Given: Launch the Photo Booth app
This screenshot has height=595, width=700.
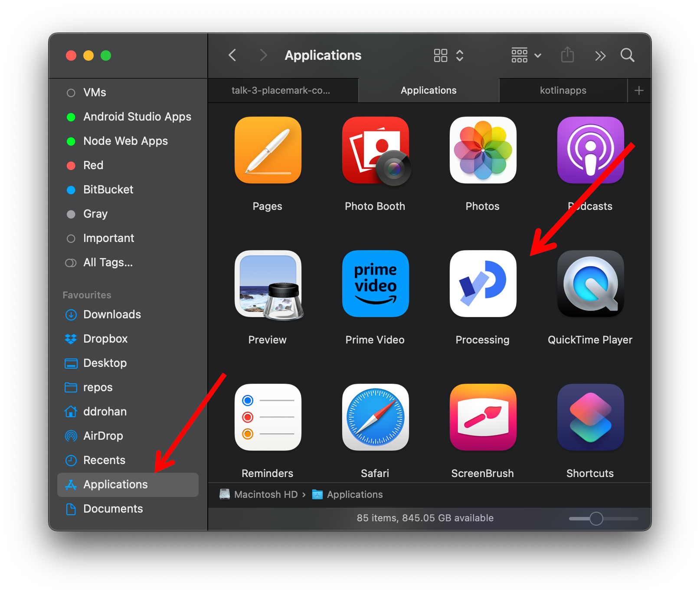Looking at the screenshot, I should pos(375,150).
